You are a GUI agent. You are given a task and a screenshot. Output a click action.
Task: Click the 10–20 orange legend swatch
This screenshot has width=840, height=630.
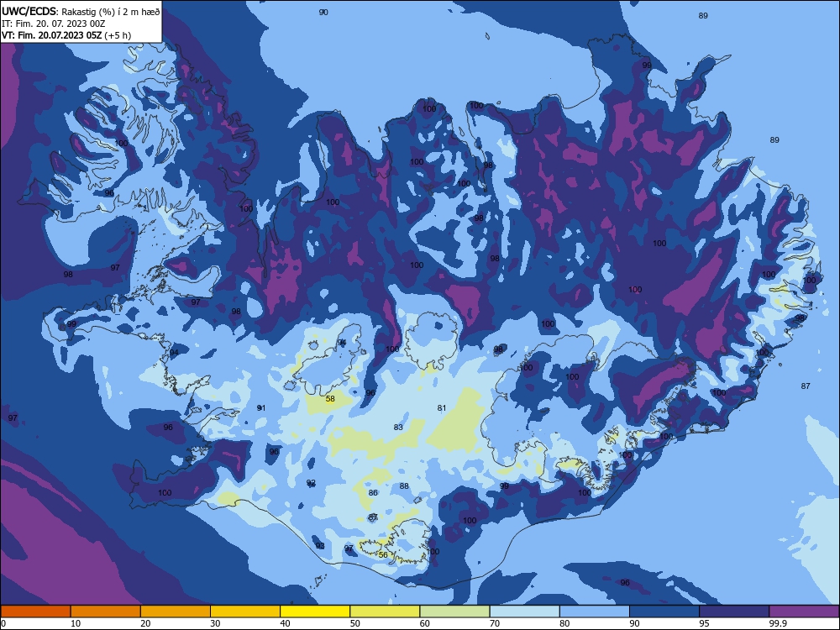point(106,612)
